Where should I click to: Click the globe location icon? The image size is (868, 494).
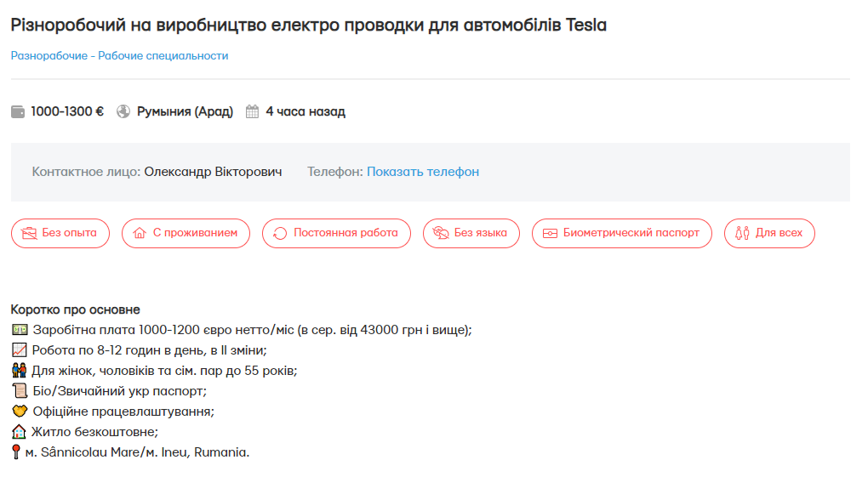[123, 111]
